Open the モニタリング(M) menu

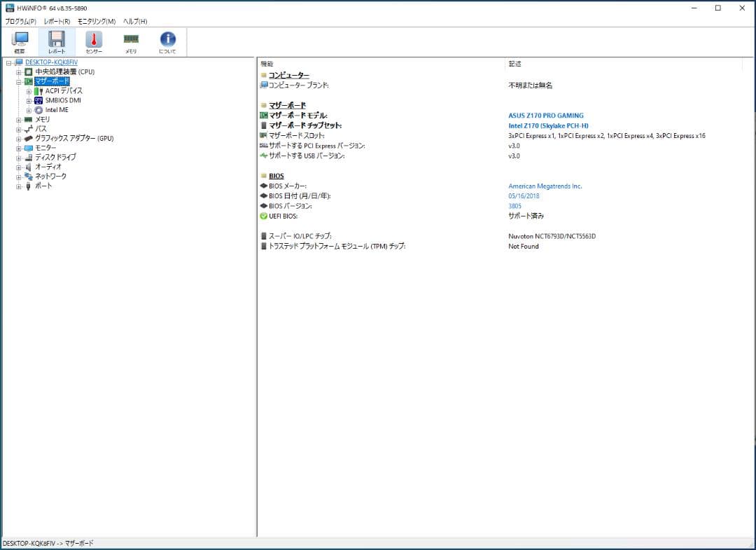tap(97, 22)
